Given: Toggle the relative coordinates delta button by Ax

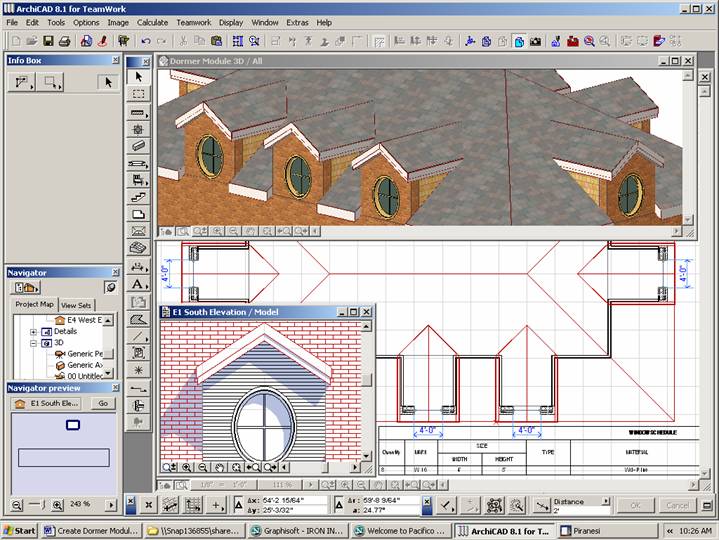Looking at the screenshot, I should coord(238,505).
